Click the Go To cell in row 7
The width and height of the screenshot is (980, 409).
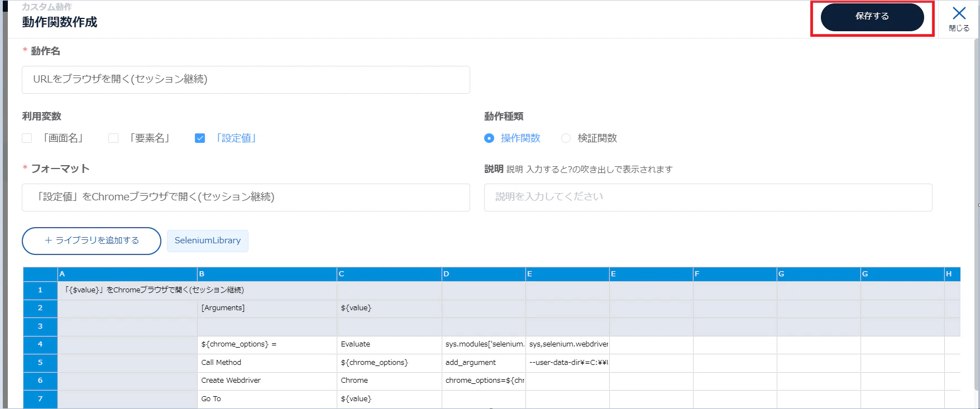pyautogui.click(x=267, y=399)
